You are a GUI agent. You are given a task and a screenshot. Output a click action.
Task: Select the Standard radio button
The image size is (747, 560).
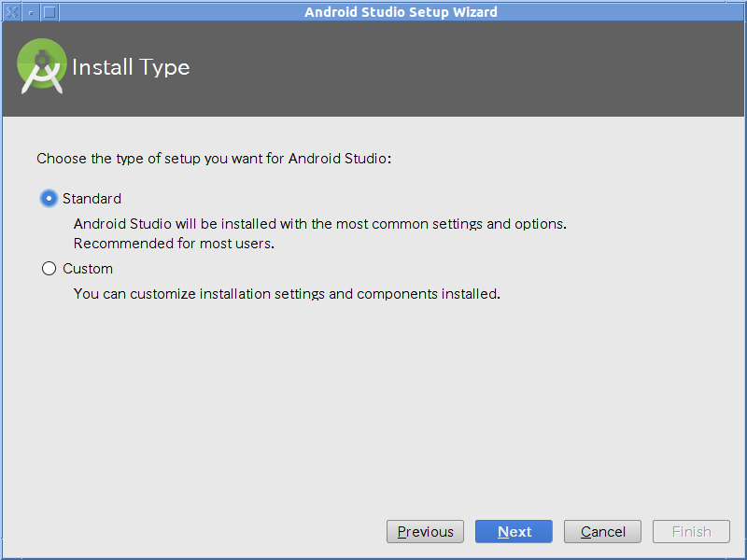49,198
